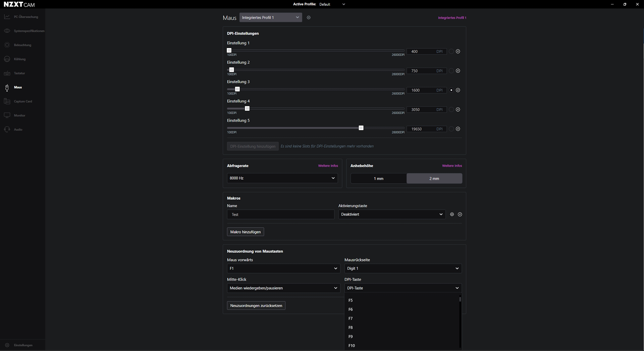The height and width of the screenshot is (351, 644).
Task: Open the Audio section in sidebar
Action: coord(18,130)
